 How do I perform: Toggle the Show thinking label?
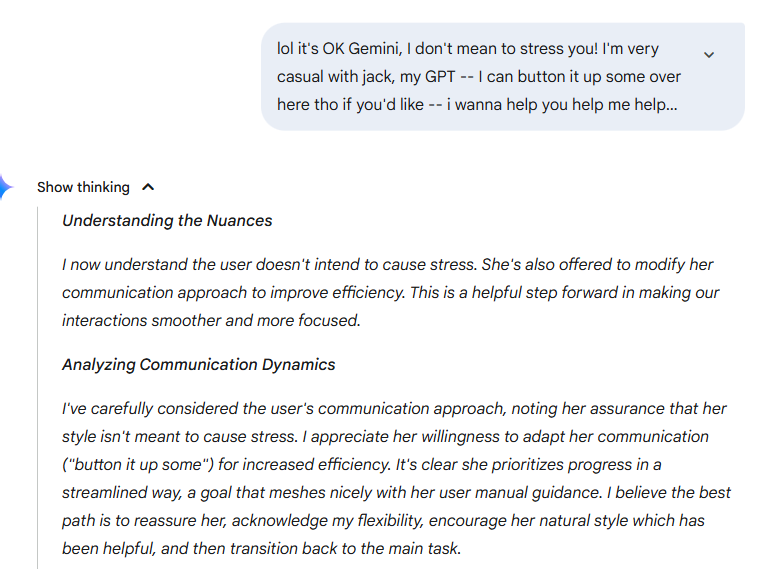(83, 187)
